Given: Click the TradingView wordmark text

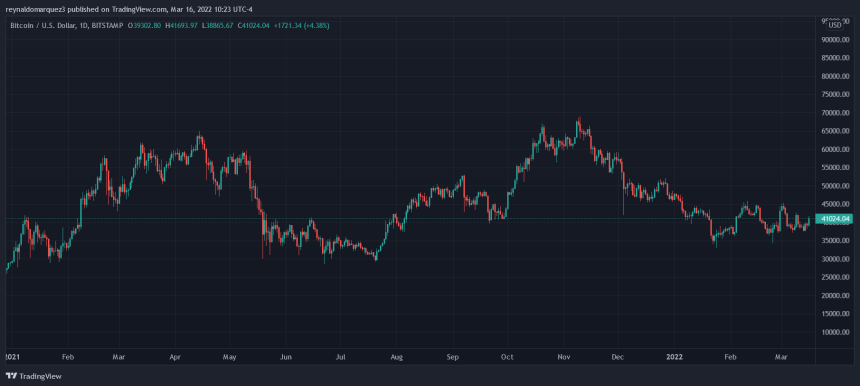Looking at the screenshot, I should [41, 377].
